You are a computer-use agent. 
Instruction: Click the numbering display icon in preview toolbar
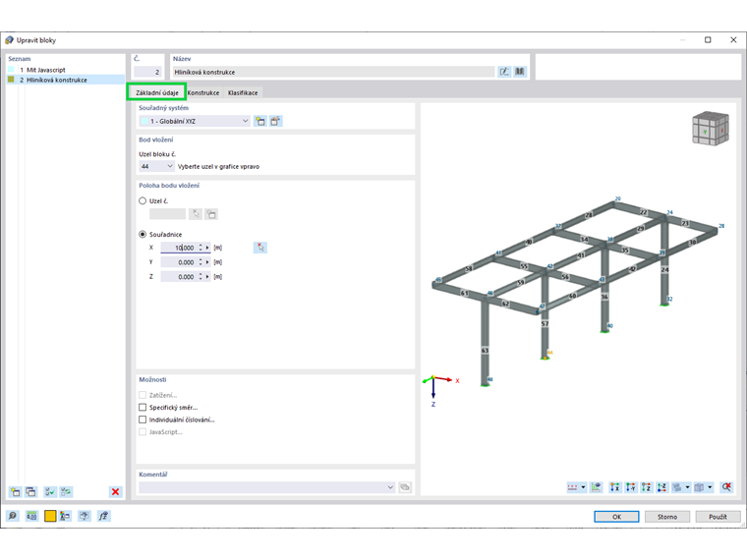(573, 487)
